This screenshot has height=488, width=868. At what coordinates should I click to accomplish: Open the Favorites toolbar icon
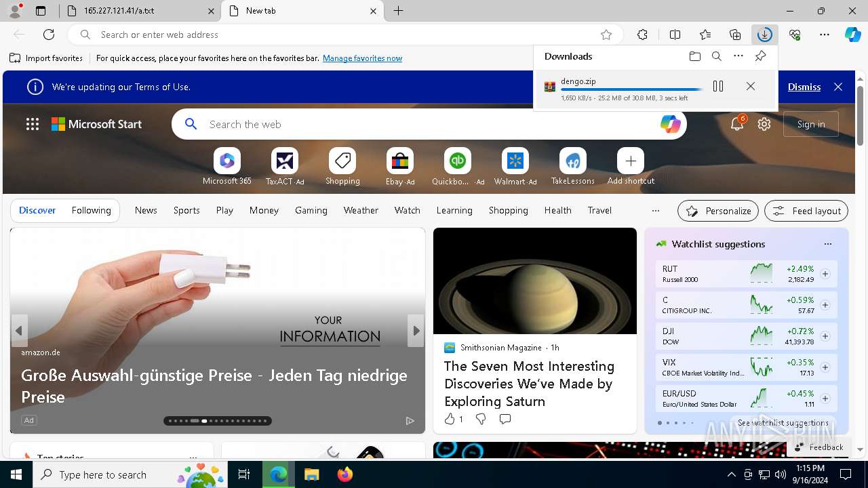[x=705, y=35]
